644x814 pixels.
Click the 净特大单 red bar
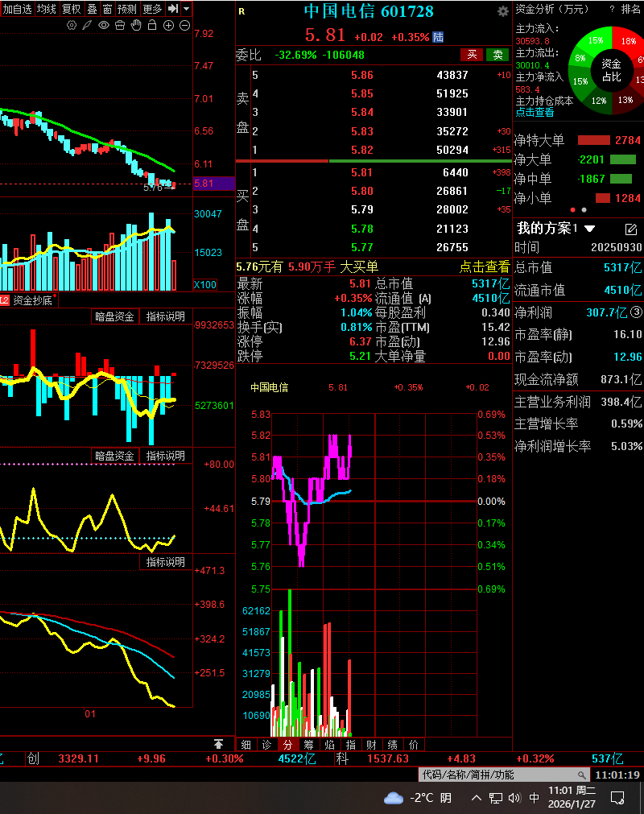point(593,140)
